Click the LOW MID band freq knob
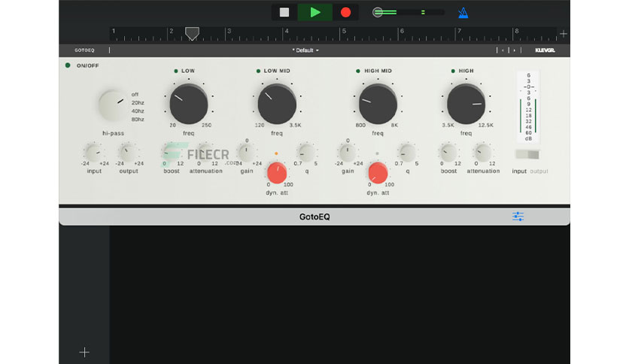 277,104
